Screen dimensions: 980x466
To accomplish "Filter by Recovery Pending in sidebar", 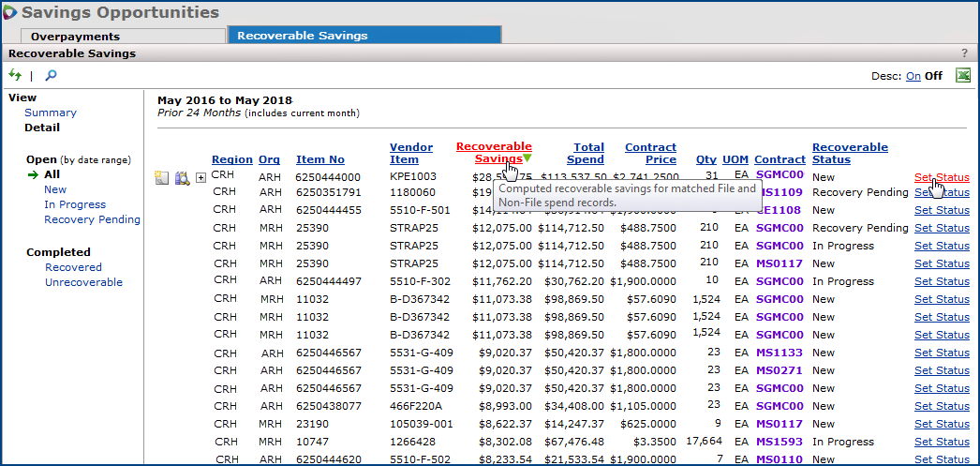I will (92, 219).
